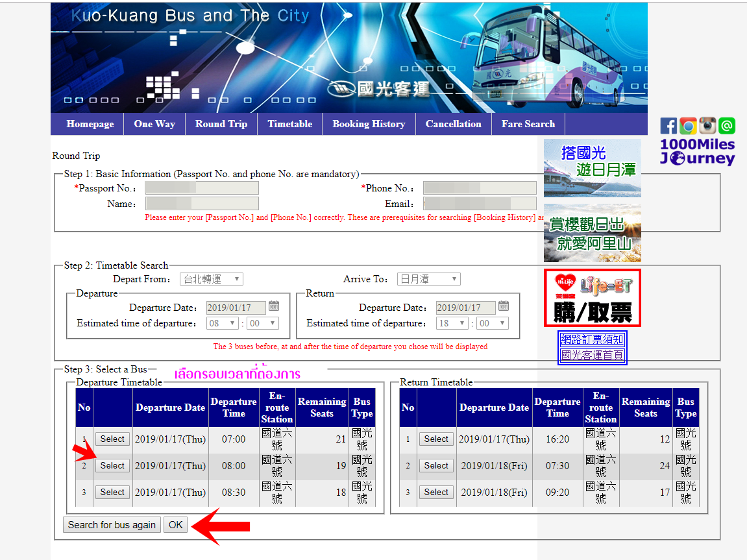Open the Fare Search menu item
This screenshot has width=747, height=560.
[x=528, y=124]
